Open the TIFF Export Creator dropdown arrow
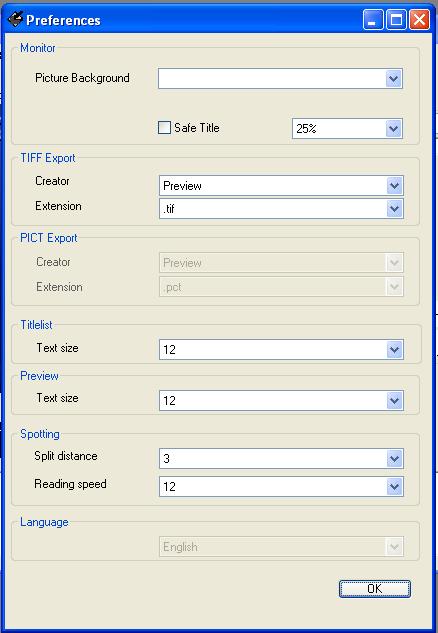 pyautogui.click(x=394, y=186)
